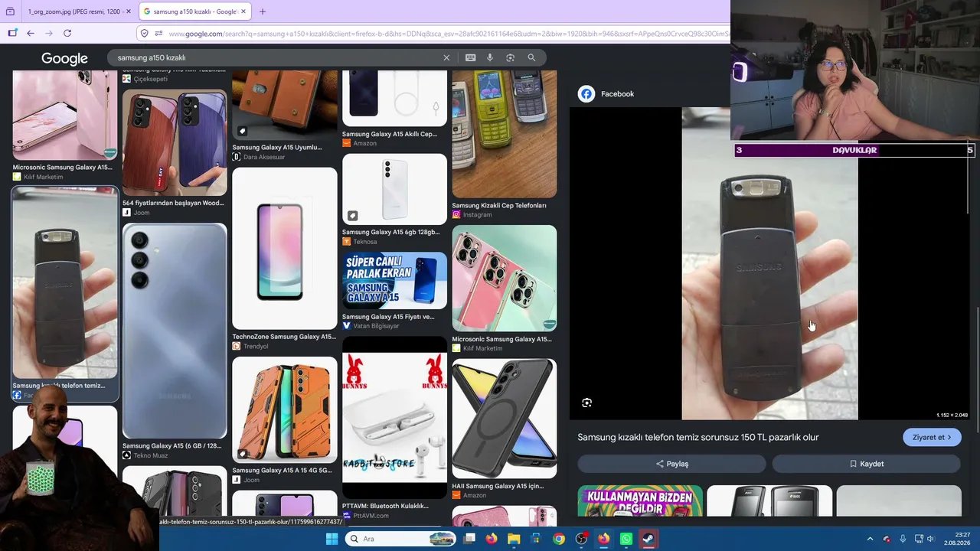Open Task View on the taskbar

469,539
